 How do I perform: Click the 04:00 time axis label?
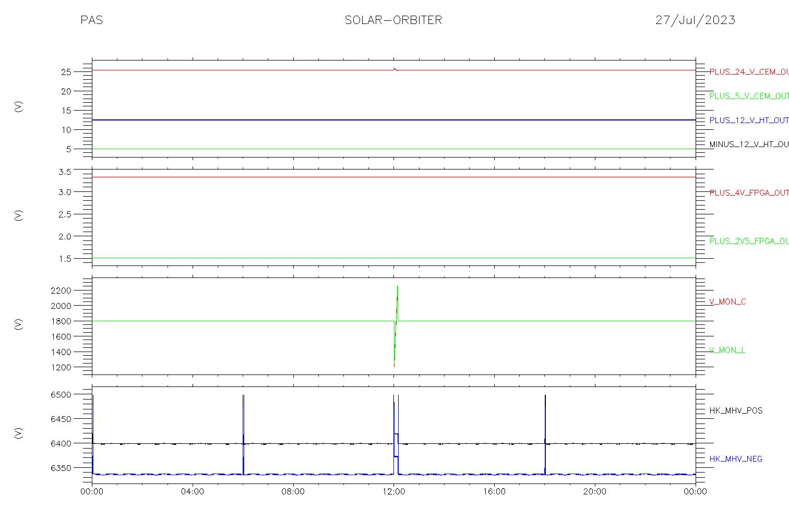[x=193, y=491]
